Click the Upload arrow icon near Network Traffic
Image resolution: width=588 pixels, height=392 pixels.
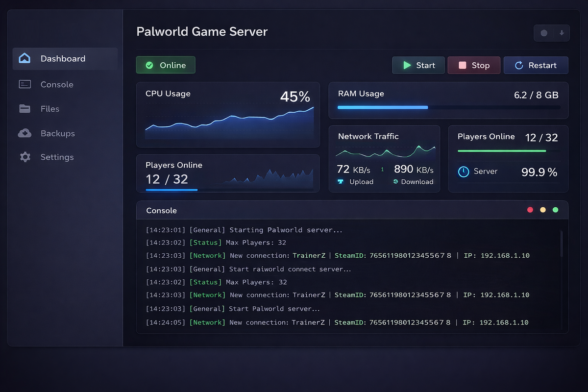point(342,182)
